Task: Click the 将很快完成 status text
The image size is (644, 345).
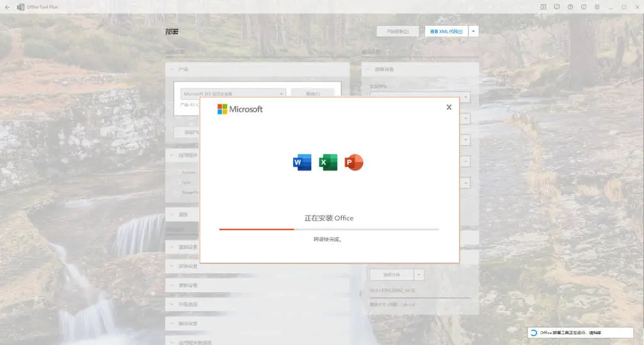Action: 327,239
